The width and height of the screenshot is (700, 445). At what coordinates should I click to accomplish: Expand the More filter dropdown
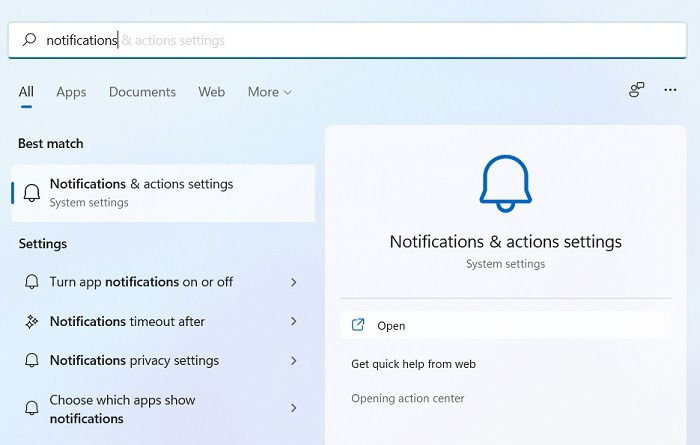click(270, 92)
